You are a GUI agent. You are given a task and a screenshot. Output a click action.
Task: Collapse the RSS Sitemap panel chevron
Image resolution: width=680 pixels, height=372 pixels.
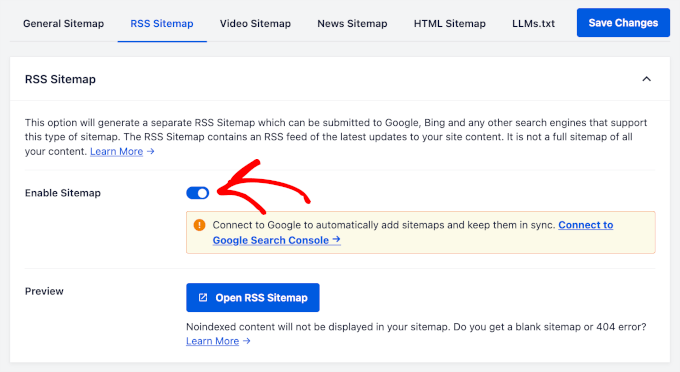click(646, 79)
